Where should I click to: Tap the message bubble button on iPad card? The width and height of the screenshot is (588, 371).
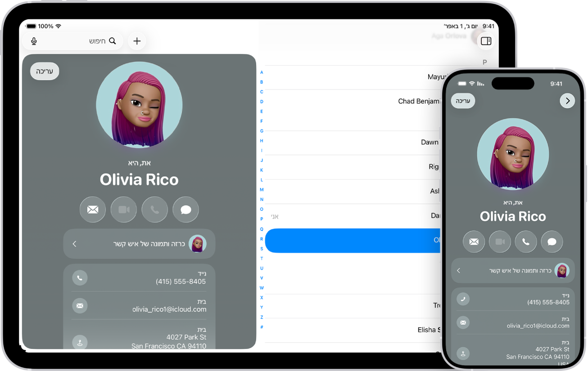(186, 210)
